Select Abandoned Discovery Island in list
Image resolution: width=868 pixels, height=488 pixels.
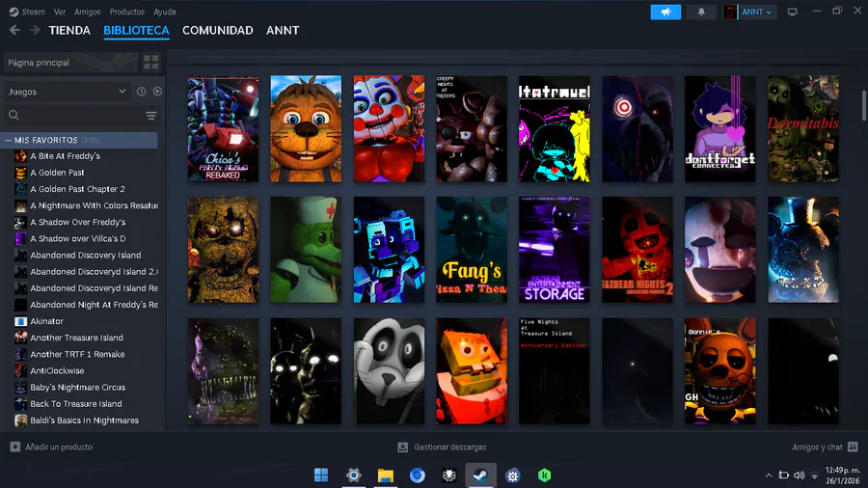(x=85, y=255)
